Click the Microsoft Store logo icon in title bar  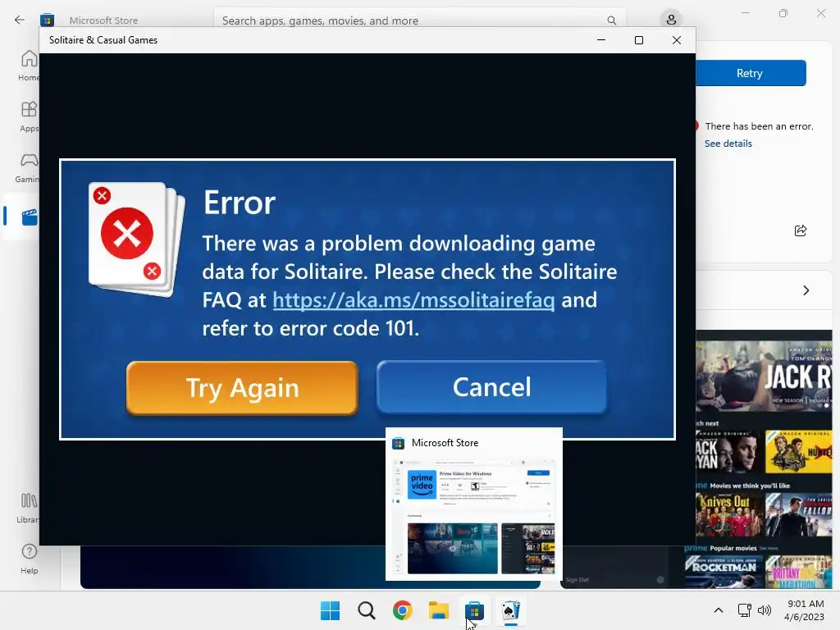point(47,20)
